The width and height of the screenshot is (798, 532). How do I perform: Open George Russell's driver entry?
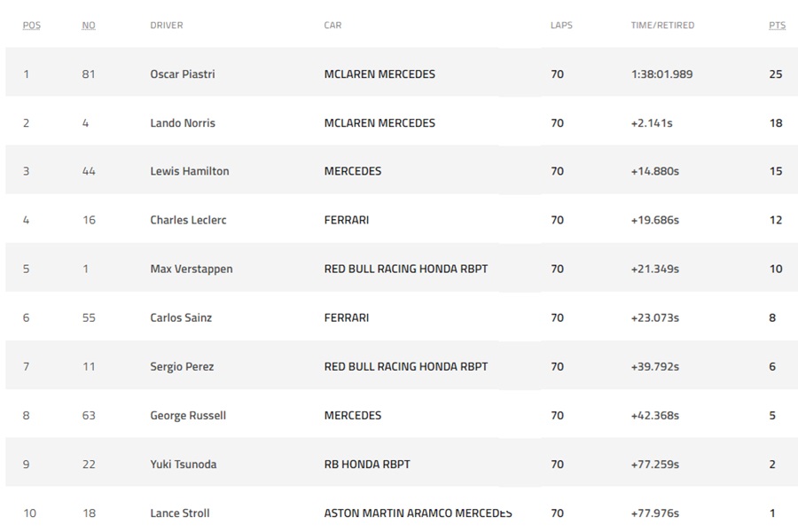[188, 415]
